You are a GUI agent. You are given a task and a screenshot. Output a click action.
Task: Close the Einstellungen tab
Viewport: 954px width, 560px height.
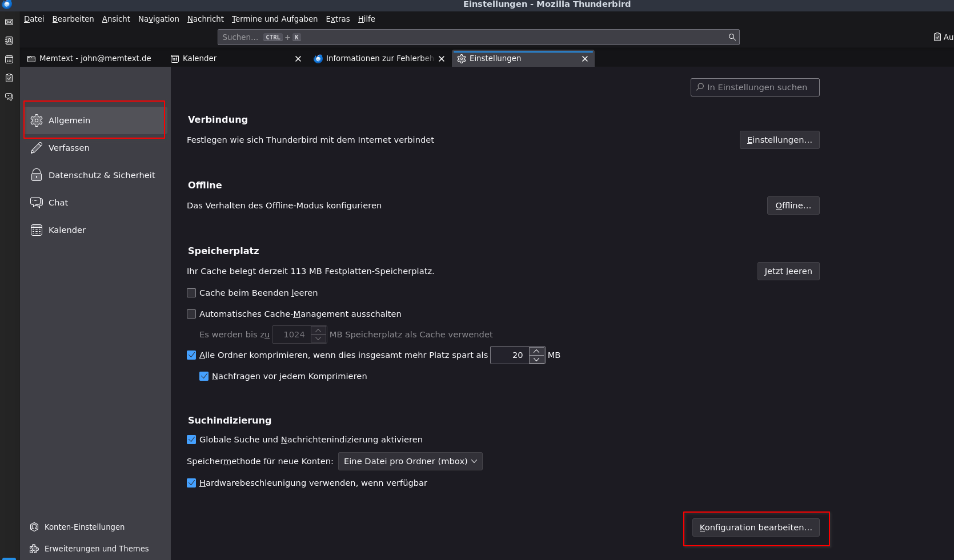585,59
